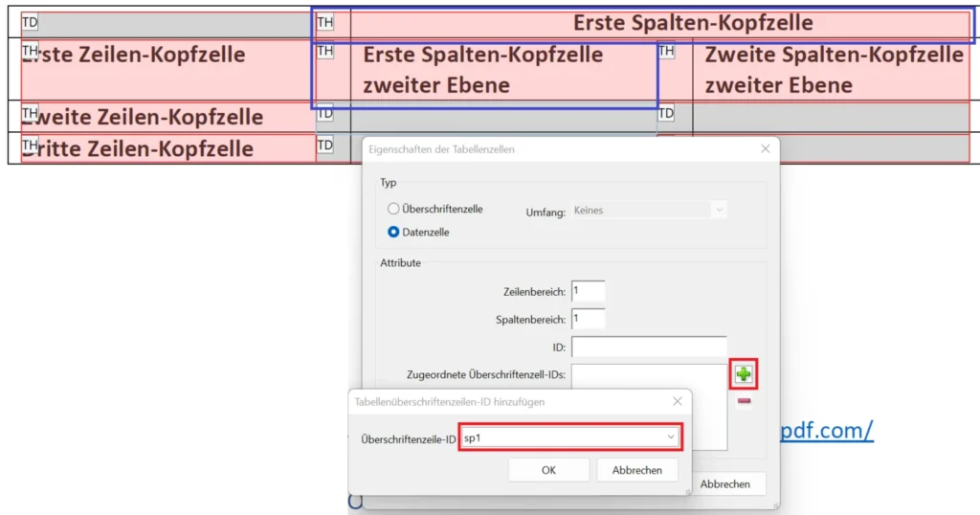Close the Tabellenüberschriftenzeilen-ID hinzufügen dialog

pos(677,402)
